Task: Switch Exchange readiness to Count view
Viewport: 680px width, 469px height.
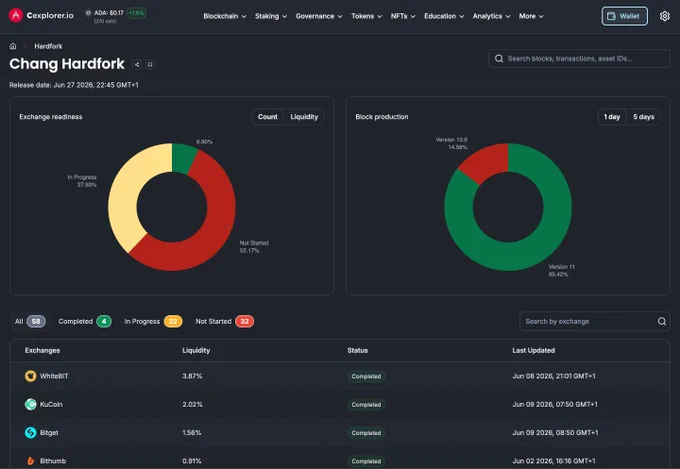Action: 268,117
